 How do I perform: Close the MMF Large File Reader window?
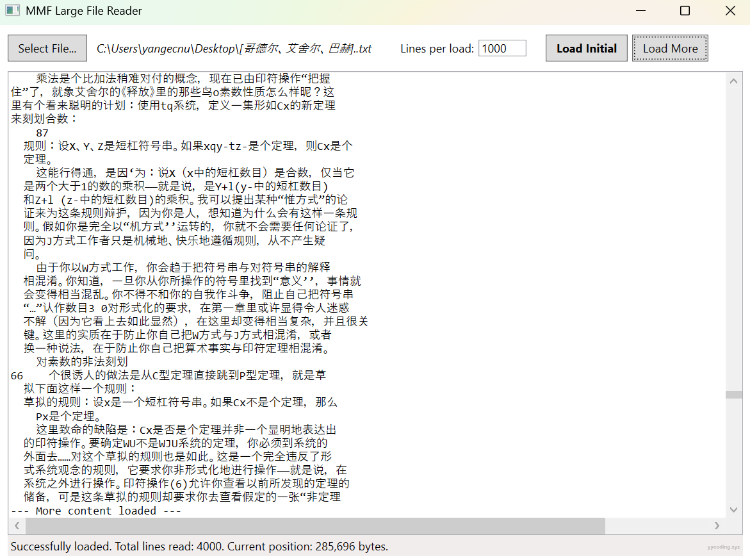730,10
